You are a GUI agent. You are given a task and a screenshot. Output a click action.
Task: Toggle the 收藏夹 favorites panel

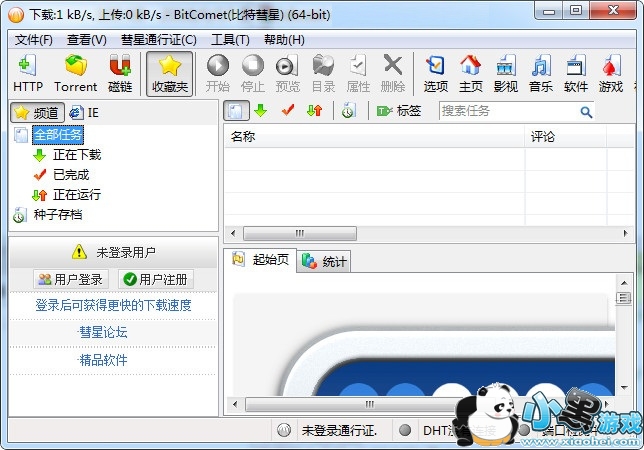170,74
